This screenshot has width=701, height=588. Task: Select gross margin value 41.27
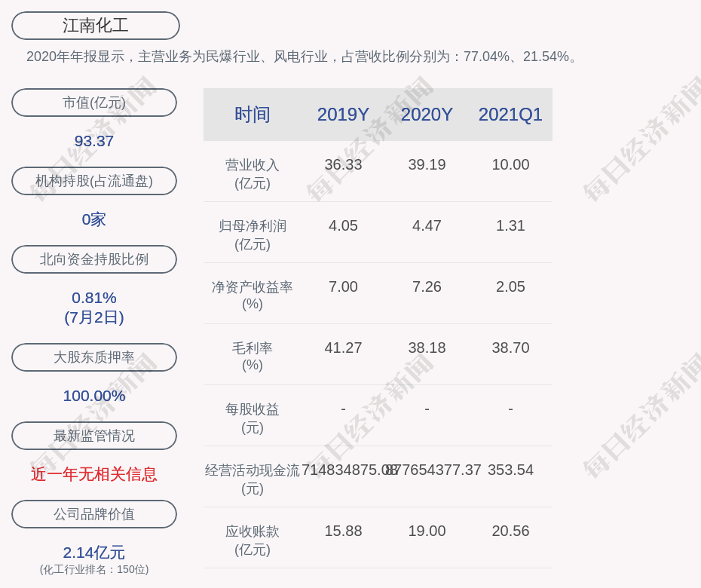coord(343,348)
